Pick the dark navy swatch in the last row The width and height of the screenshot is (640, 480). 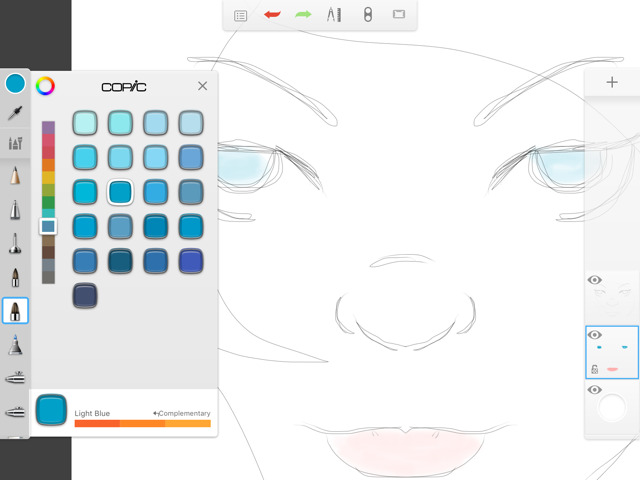tap(85, 295)
